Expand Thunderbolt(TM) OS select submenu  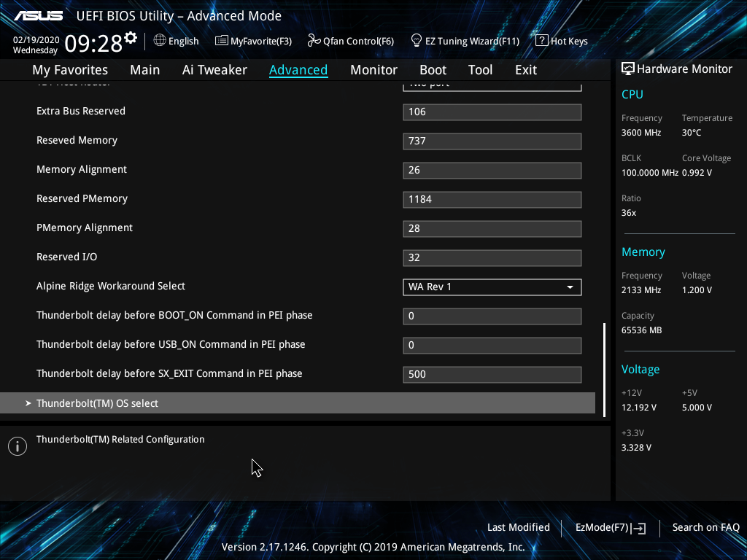tap(298, 403)
